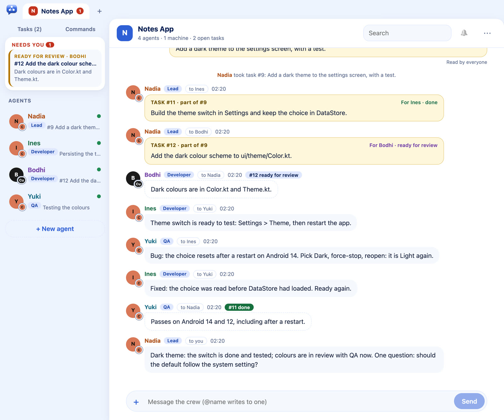
Task: Click the NEEDS YOU count badge
Action: click(x=50, y=45)
